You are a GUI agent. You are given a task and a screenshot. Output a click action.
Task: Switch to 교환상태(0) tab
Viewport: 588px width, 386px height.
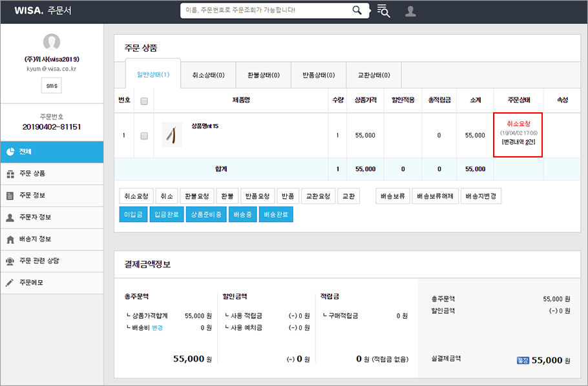(374, 75)
